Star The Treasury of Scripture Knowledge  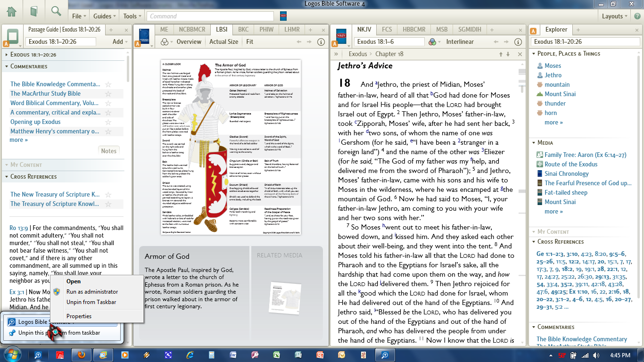coord(108,204)
